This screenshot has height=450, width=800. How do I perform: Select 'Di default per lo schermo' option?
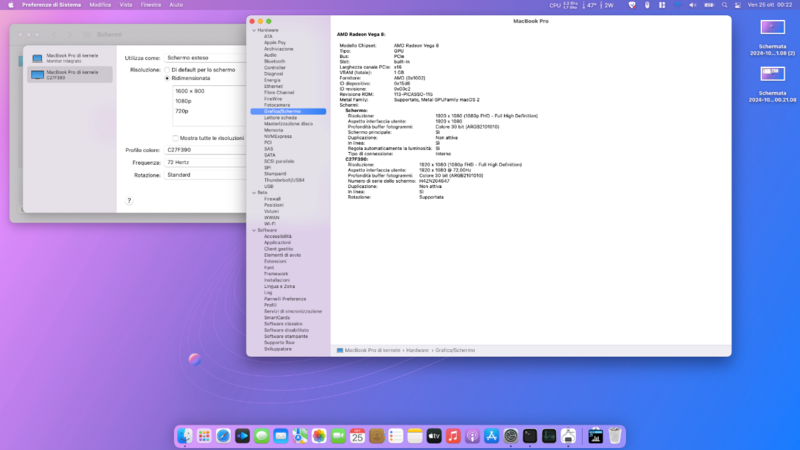[x=168, y=69]
